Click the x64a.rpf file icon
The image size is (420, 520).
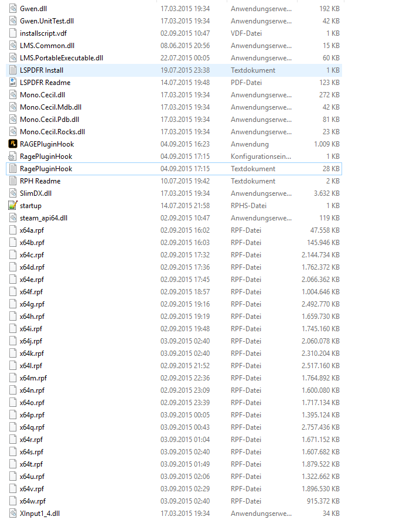click(13, 230)
